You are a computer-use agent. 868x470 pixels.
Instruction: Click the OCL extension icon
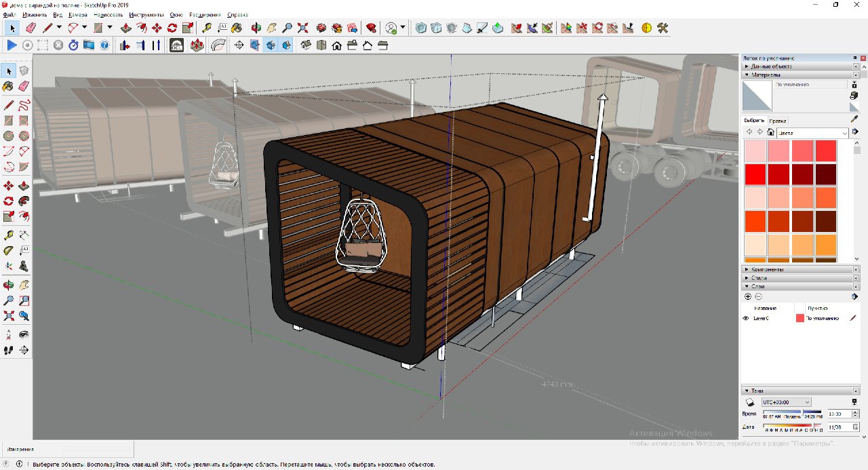pyautogui.click(x=176, y=45)
